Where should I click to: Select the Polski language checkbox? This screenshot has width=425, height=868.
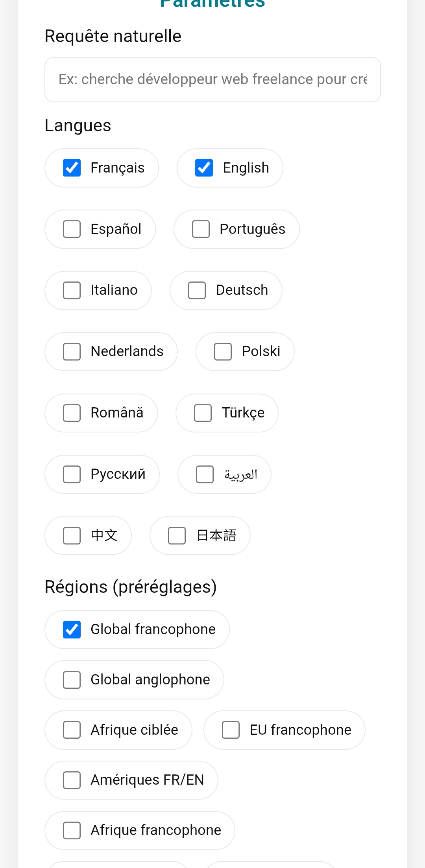tap(223, 352)
